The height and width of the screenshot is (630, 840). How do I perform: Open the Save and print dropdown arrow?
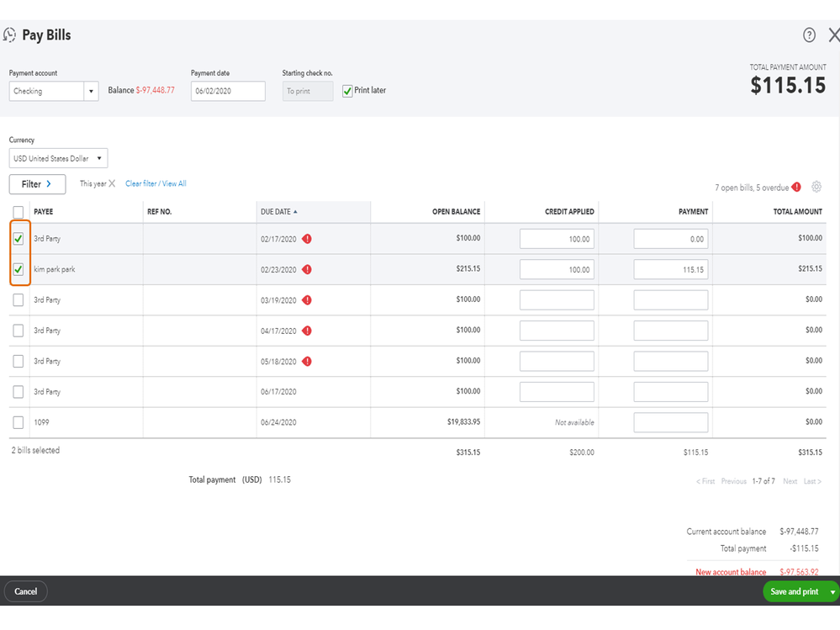click(x=832, y=592)
